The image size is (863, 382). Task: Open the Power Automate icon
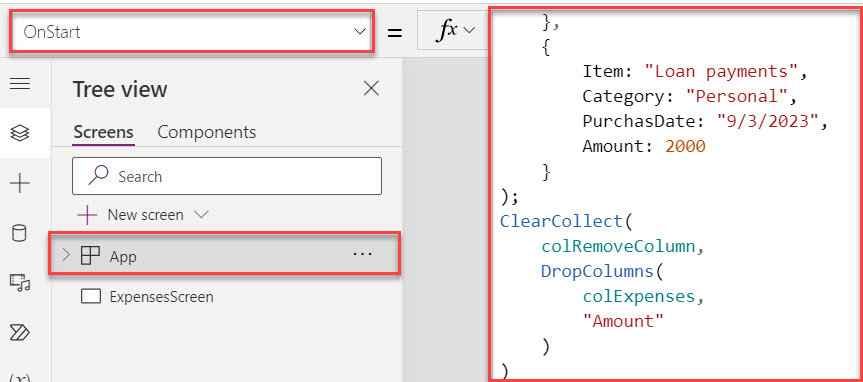(x=20, y=332)
